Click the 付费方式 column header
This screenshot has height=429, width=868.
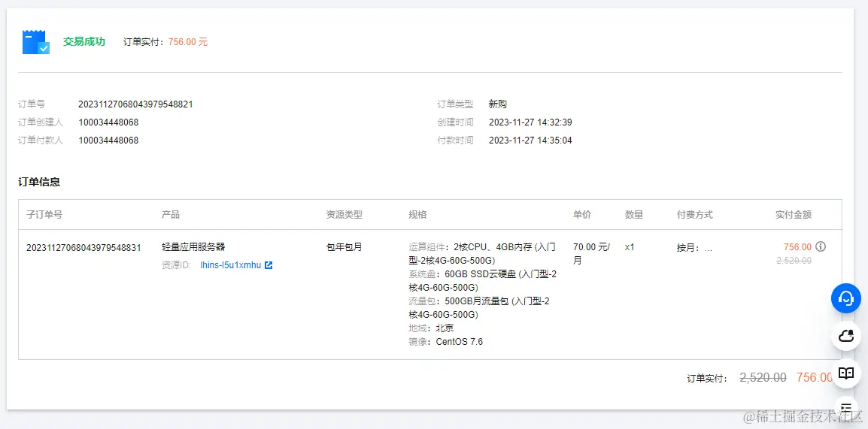pos(695,215)
